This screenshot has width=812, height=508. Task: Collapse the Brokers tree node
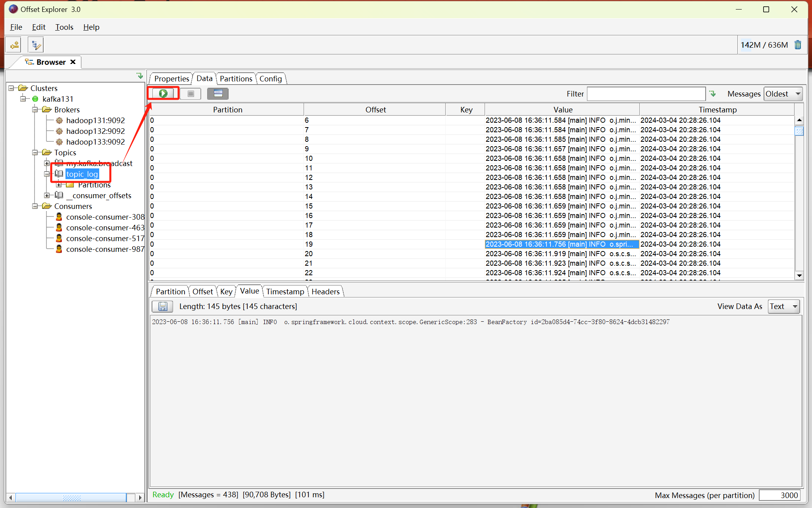click(35, 110)
